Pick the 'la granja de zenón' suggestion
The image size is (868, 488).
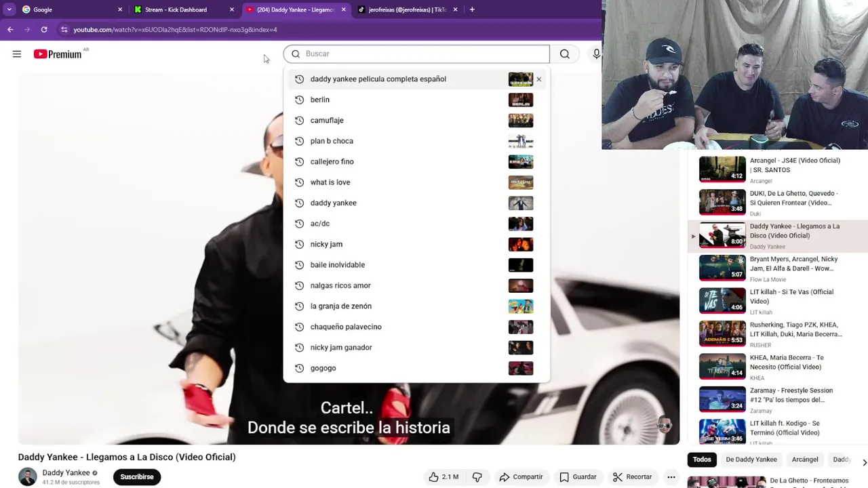416,306
